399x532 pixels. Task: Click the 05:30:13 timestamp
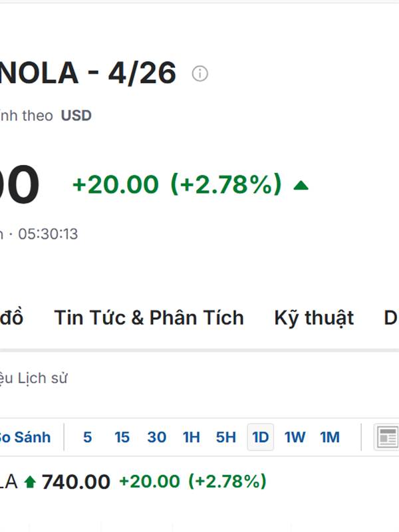click(x=48, y=234)
